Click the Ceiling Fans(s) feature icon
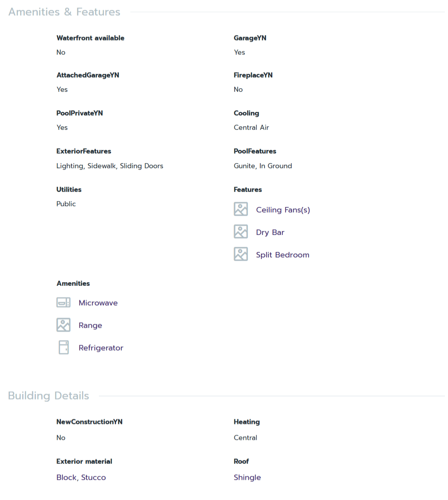 point(240,209)
